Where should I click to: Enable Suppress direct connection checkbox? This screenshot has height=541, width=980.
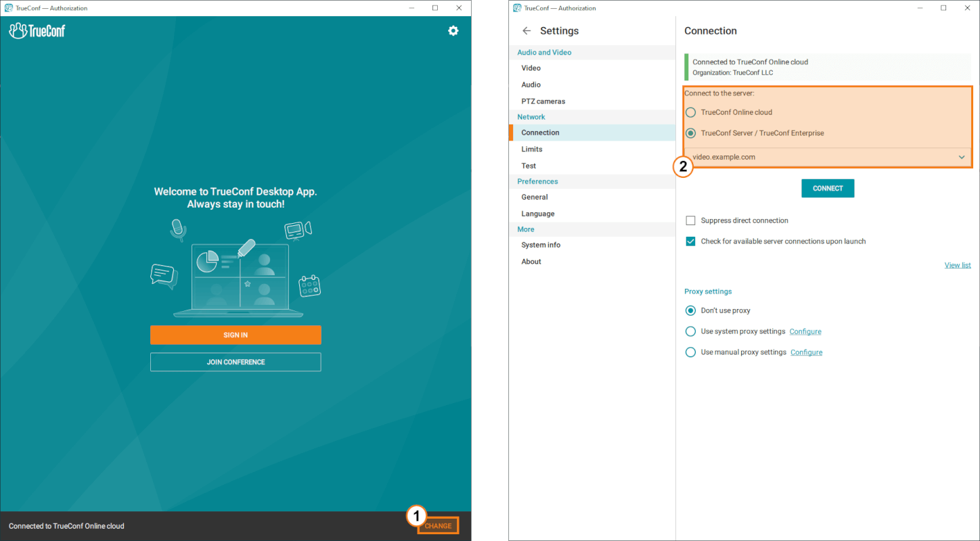[x=690, y=220]
